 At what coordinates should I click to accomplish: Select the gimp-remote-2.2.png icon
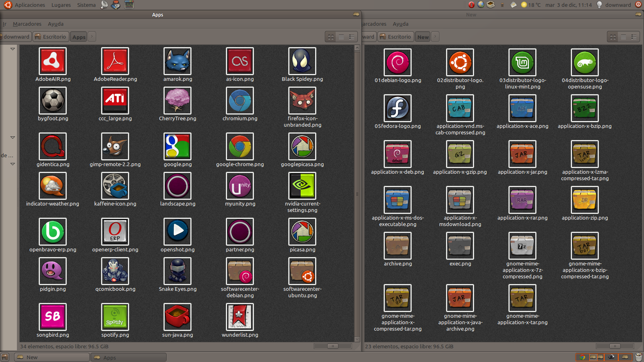click(115, 146)
